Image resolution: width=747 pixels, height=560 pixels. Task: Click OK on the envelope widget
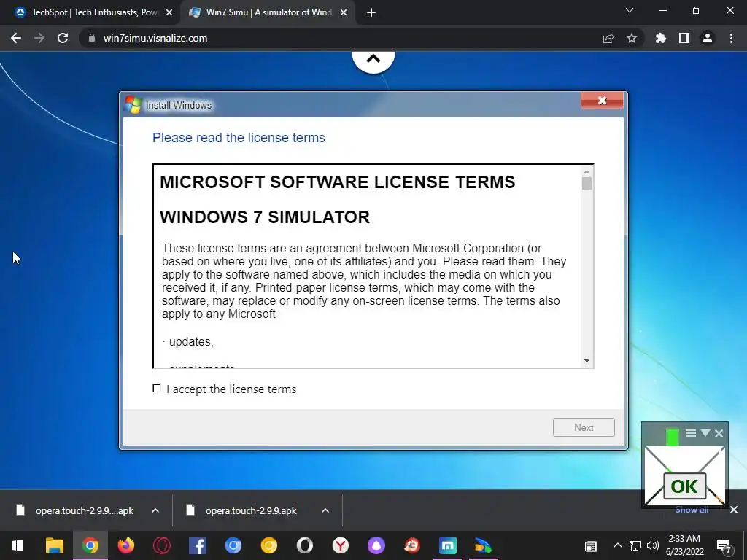[x=684, y=486]
